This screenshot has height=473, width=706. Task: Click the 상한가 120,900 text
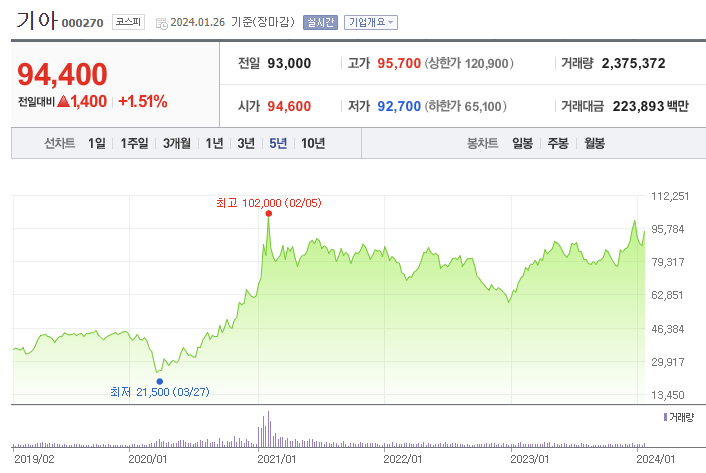(x=469, y=63)
